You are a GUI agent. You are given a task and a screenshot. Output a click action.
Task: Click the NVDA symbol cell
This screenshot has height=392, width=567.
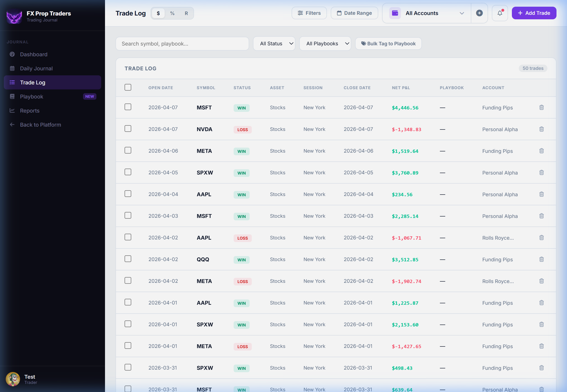[x=205, y=129]
